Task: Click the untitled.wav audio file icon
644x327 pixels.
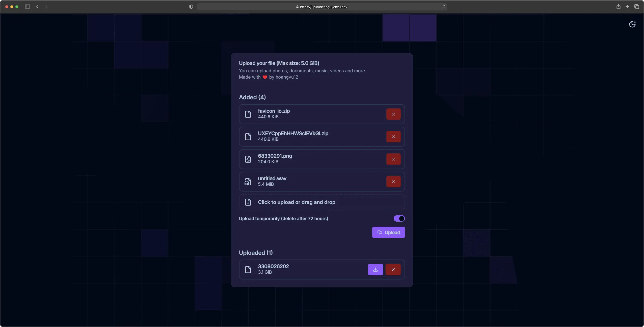Action: [x=248, y=182]
